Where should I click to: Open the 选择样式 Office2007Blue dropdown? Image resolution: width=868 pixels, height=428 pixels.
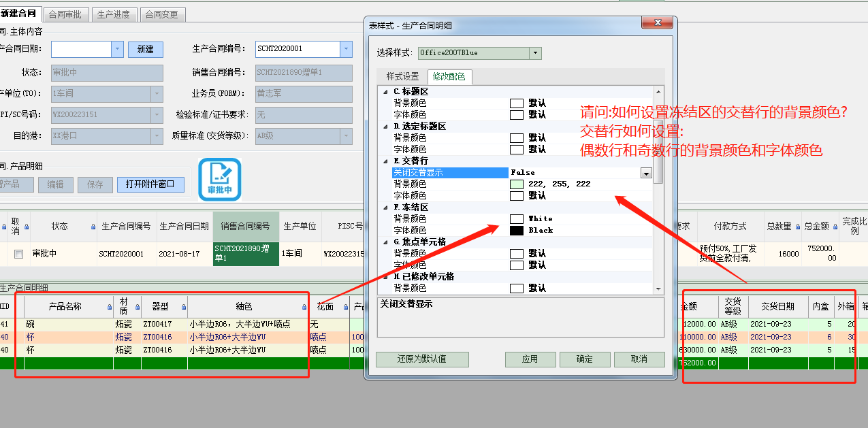click(x=535, y=52)
